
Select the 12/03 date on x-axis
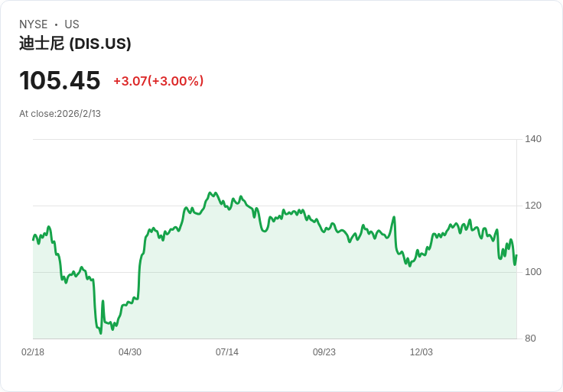tap(421, 352)
